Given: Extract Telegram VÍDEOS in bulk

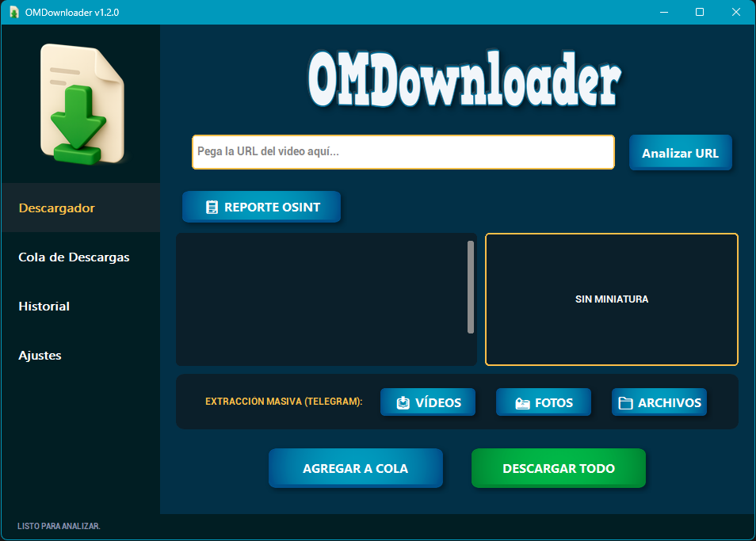Looking at the screenshot, I should pyautogui.click(x=428, y=402).
